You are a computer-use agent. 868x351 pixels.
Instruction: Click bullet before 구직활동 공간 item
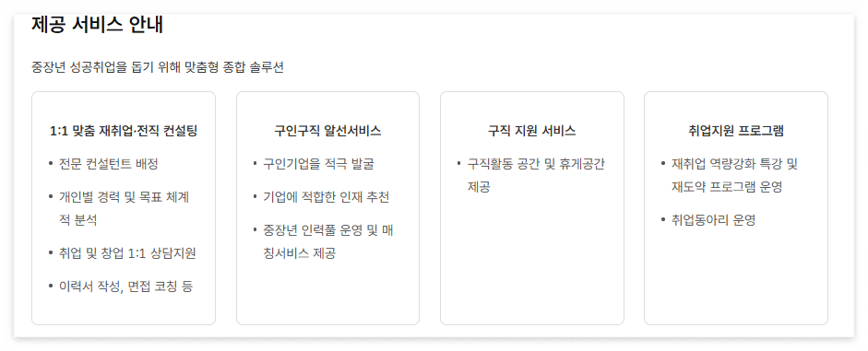click(x=459, y=164)
